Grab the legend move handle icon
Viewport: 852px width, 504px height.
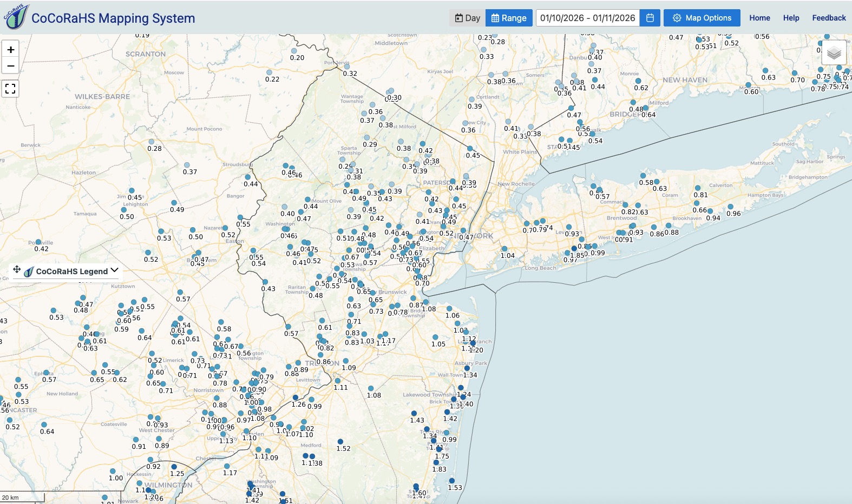(17, 269)
